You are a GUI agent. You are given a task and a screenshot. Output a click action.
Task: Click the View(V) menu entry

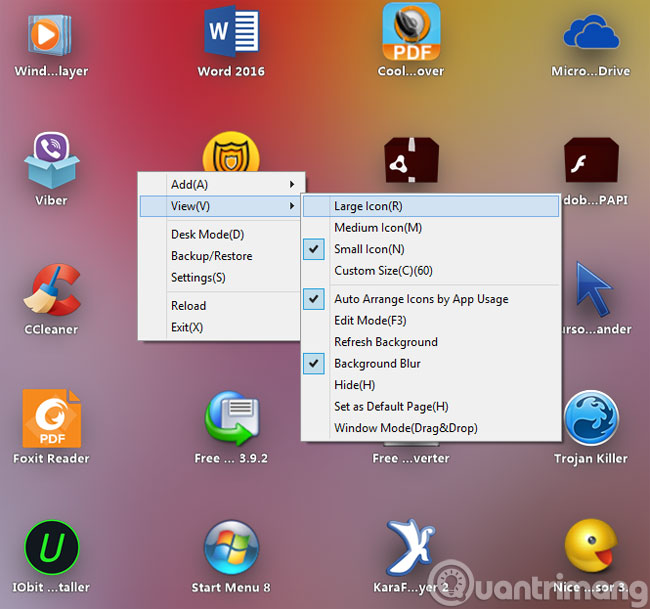tap(220, 206)
